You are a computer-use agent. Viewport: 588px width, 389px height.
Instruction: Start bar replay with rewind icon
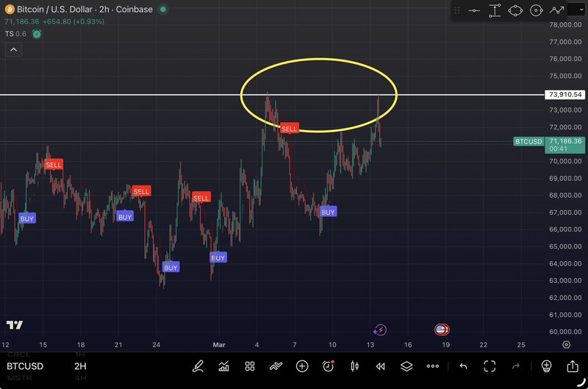(380, 366)
